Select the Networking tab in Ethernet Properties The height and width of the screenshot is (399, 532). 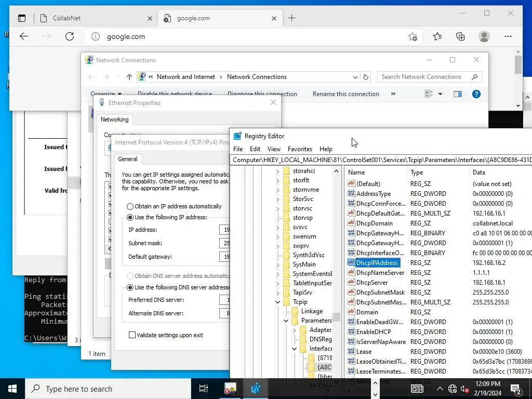(115, 119)
